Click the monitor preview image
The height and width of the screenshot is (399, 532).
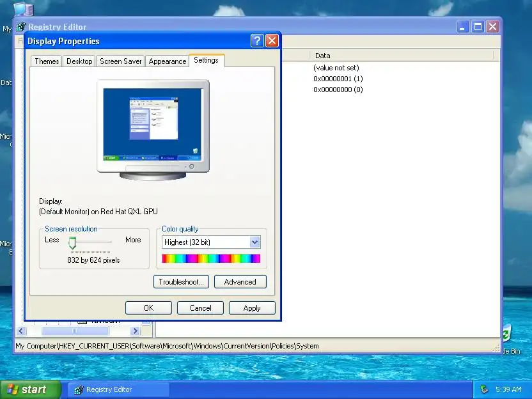153,130
